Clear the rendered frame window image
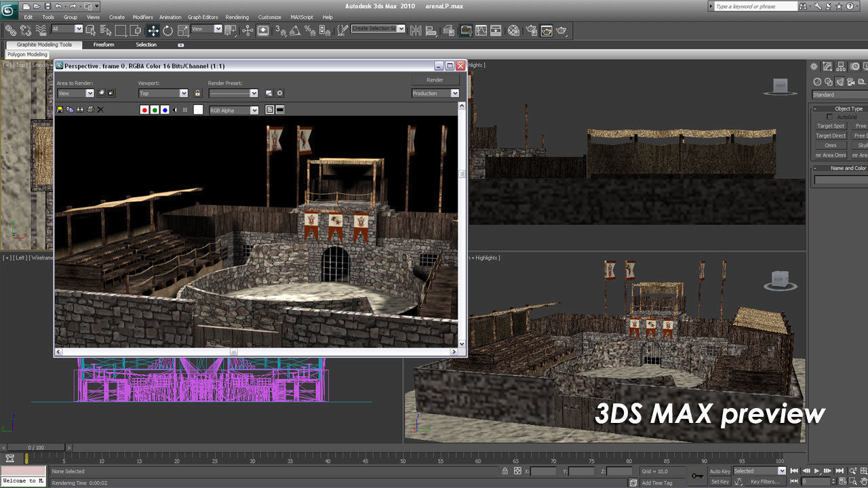The width and height of the screenshot is (868, 488). point(100,109)
